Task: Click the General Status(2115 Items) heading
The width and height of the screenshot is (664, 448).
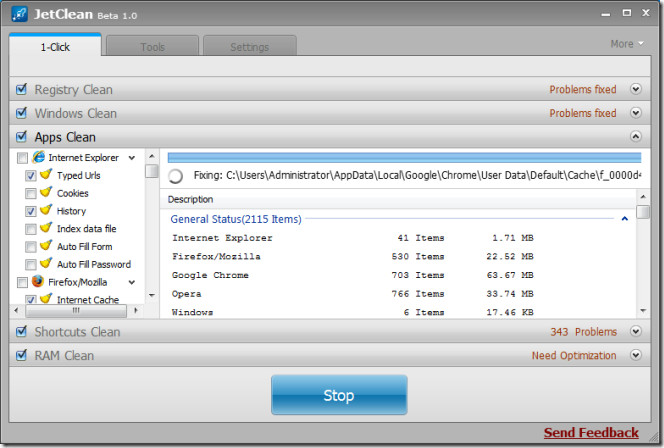Action: [x=236, y=219]
